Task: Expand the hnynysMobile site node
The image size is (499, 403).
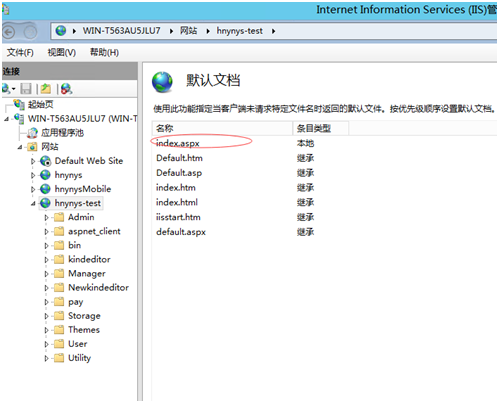Action: pos(33,189)
